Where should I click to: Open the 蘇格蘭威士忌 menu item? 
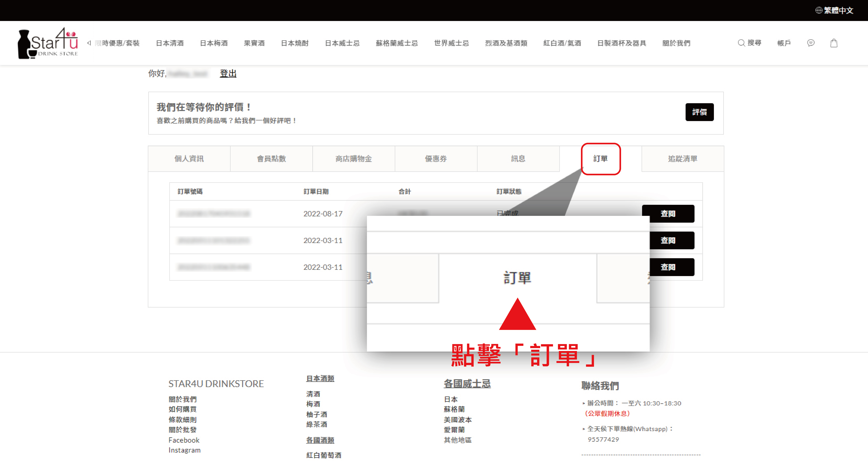[397, 43]
